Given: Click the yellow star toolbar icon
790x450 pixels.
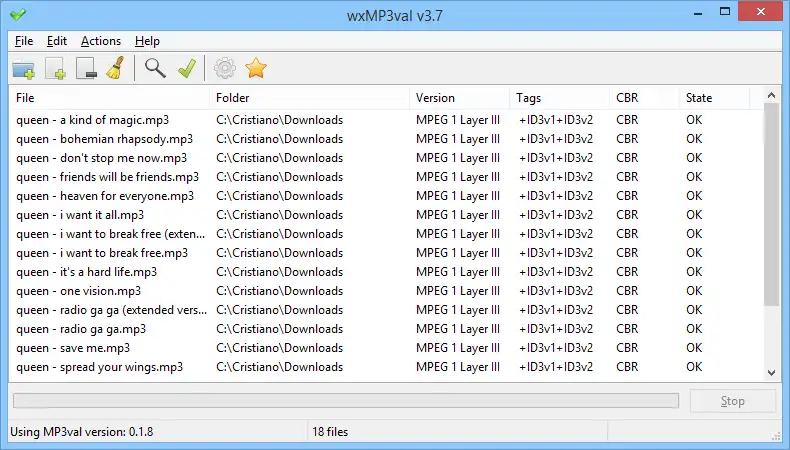Looking at the screenshot, I should [x=256, y=68].
